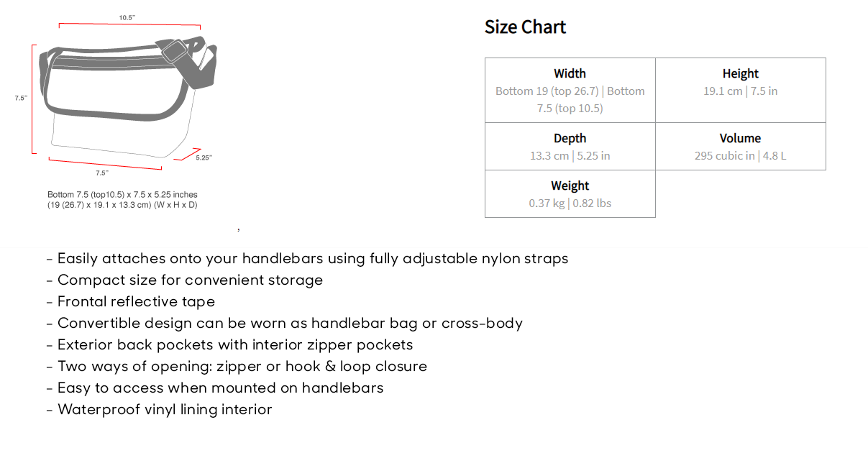Select the Size Chart heading
868x453 pixels.
[525, 27]
